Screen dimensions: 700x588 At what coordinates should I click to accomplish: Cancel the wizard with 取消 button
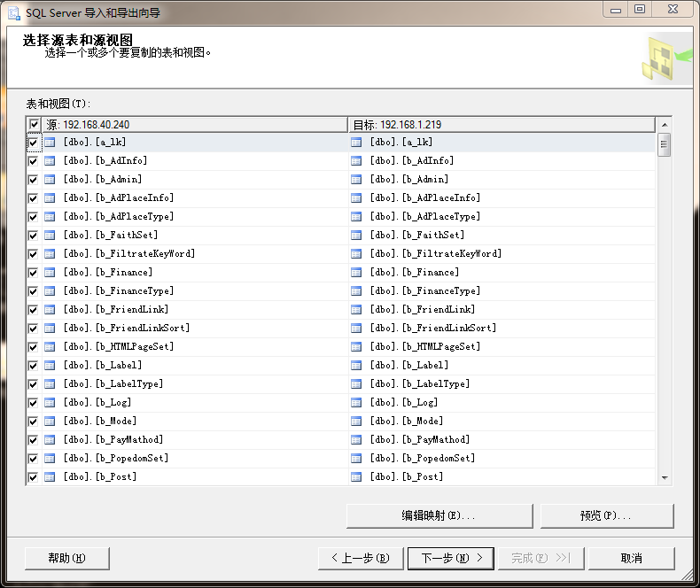[x=631, y=558]
